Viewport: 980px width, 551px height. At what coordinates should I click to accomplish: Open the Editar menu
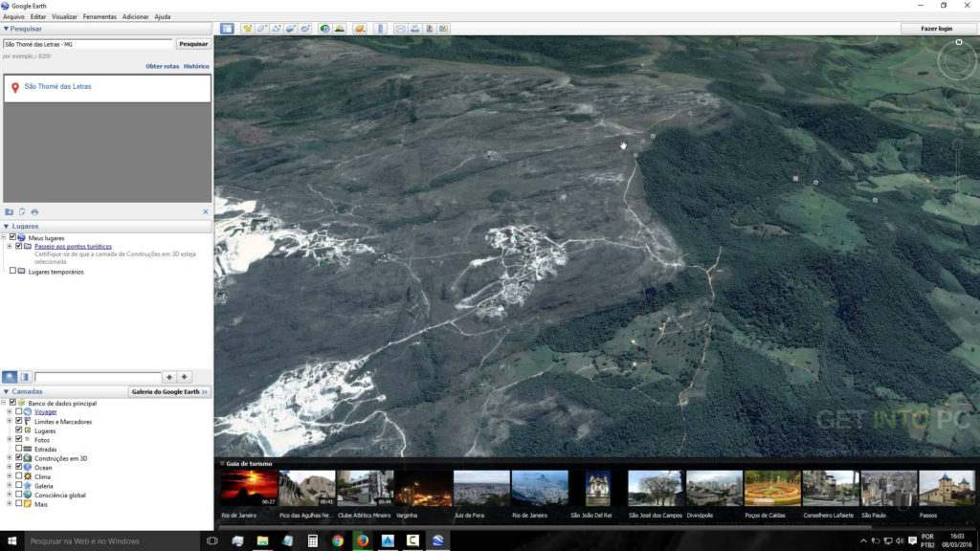pyautogui.click(x=38, y=17)
